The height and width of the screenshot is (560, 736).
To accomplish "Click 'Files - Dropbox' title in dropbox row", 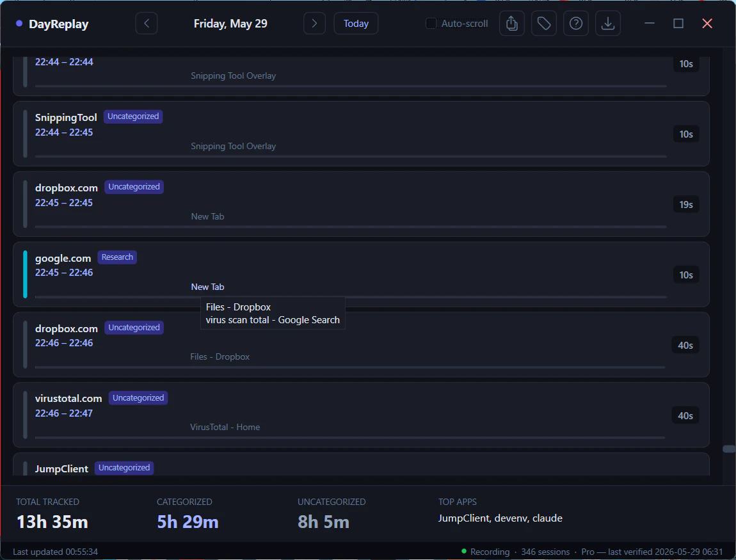I will [220, 356].
